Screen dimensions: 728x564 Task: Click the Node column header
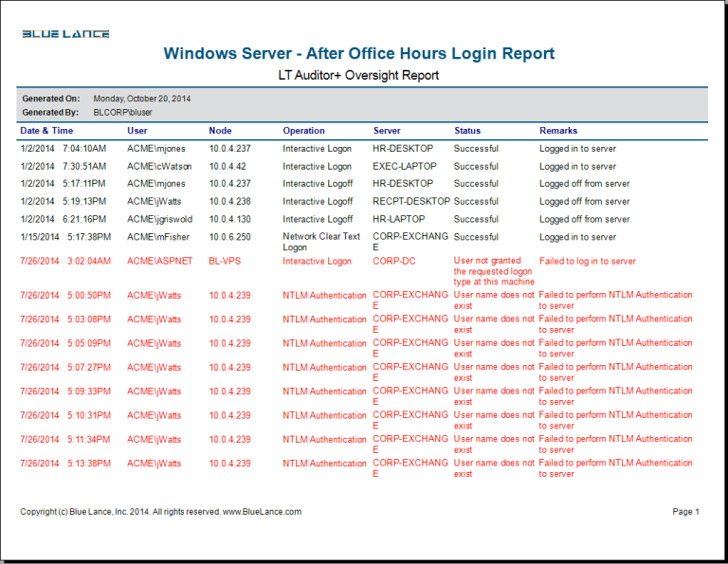(x=220, y=131)
